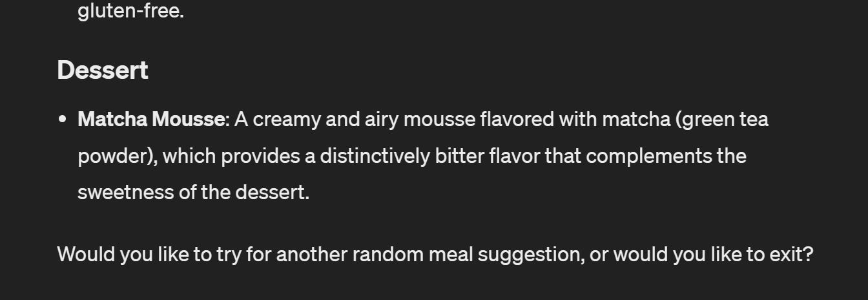The height and width of the screenshot is (300, 868).
Task: Click the "Dessert" section heading
Action: tap(103, 70)
